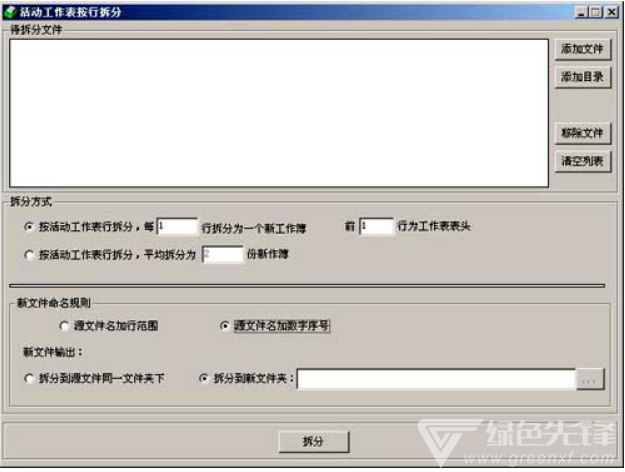Choose 源文件名加数字序号 naming rule

click(x=225, y=326)
